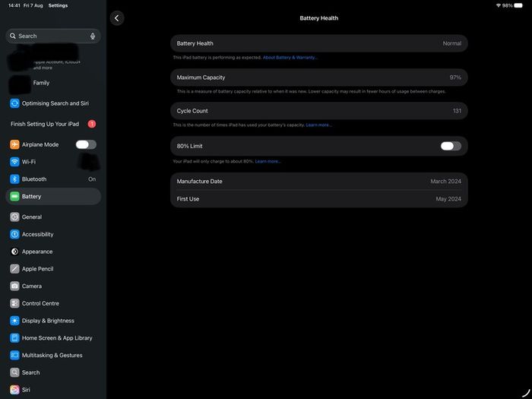532x399 pixels.
Task: Tap the Multitasking & Gestures icon
Action: [14, 355]
